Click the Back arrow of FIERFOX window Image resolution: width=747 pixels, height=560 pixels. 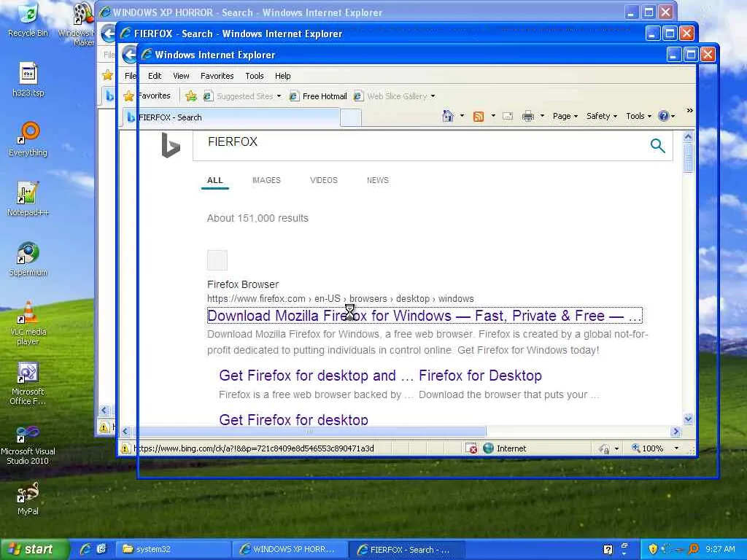pyautogui.click(x=109, y=34)
